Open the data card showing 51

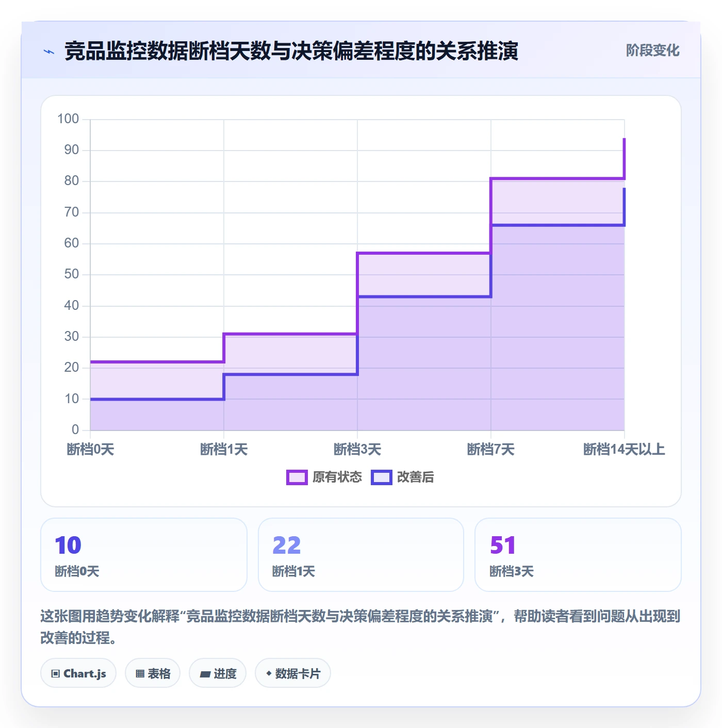pos(578,555)
